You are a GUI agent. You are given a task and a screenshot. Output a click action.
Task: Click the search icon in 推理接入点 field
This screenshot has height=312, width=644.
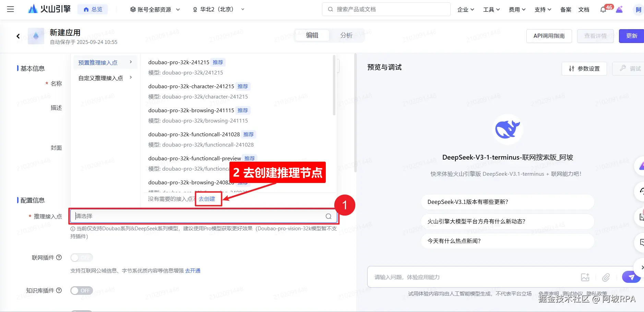point(329,216)
